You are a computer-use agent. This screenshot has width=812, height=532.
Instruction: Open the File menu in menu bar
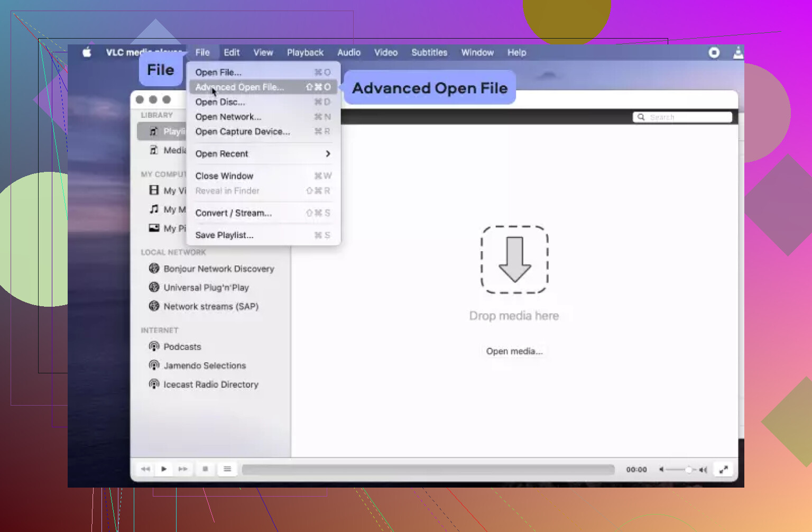click(202, 52)
